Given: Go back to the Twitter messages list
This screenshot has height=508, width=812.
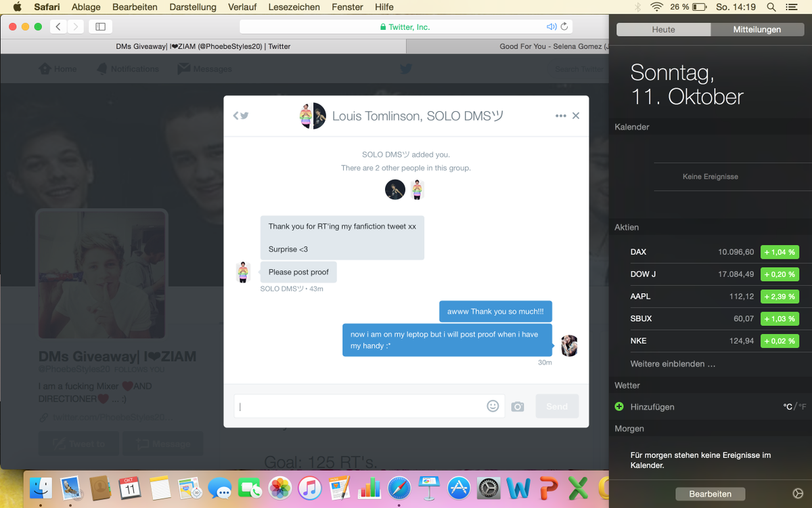Looking at the screenshot, I should click(x=241, y=116).
